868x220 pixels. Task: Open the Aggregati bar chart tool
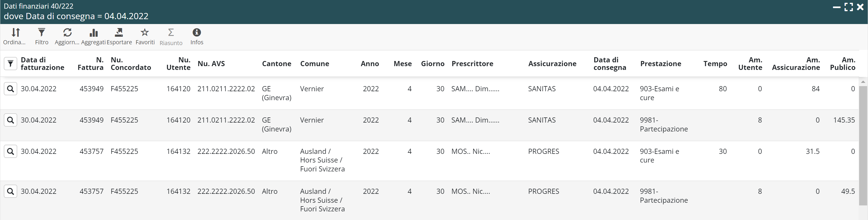coord(93,33)
